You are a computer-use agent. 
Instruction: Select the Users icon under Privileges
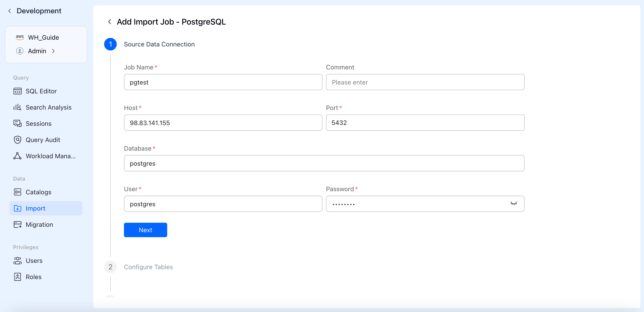(17, 260)
